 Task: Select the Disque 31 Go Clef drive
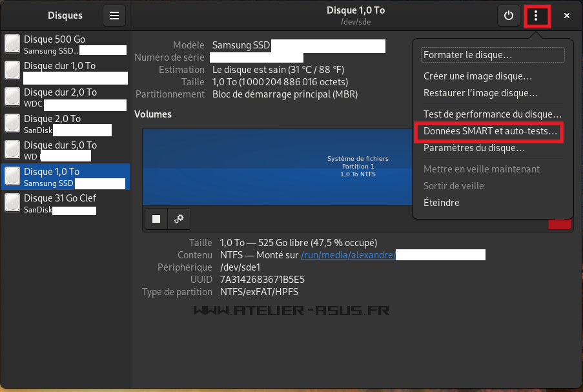[x=65, y=203]
